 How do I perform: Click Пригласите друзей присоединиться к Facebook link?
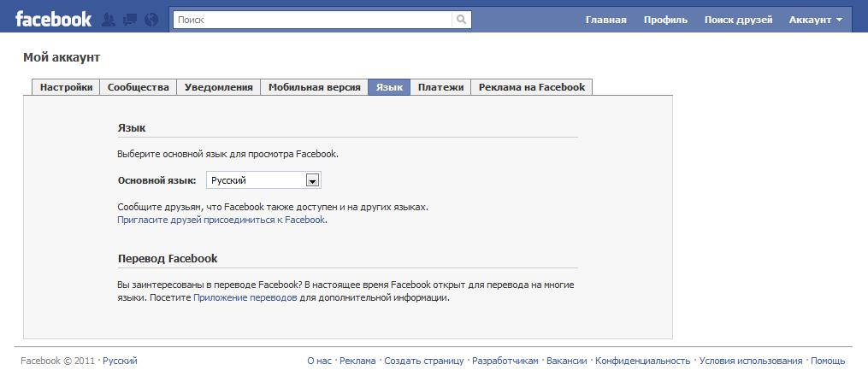click(221, 220)
